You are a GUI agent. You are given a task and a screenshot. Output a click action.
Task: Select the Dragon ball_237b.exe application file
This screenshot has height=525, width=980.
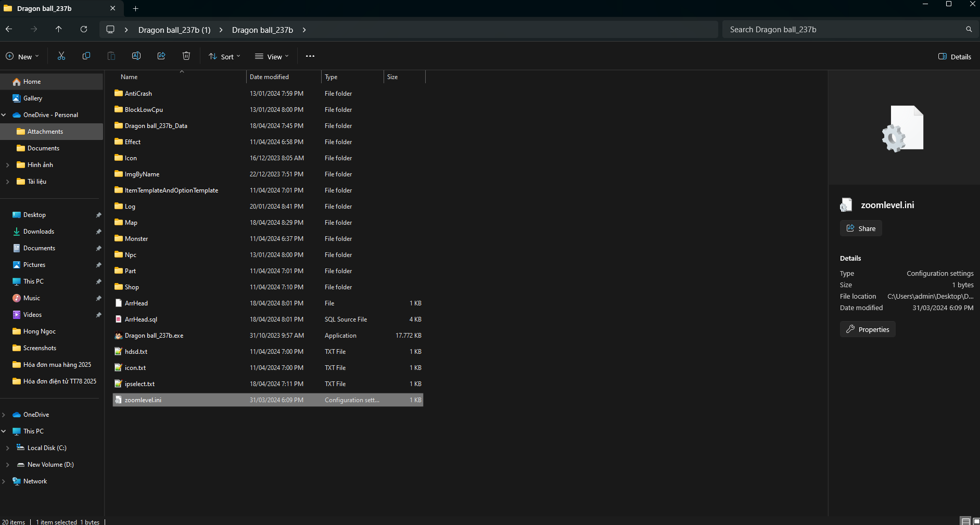[268, 336]
